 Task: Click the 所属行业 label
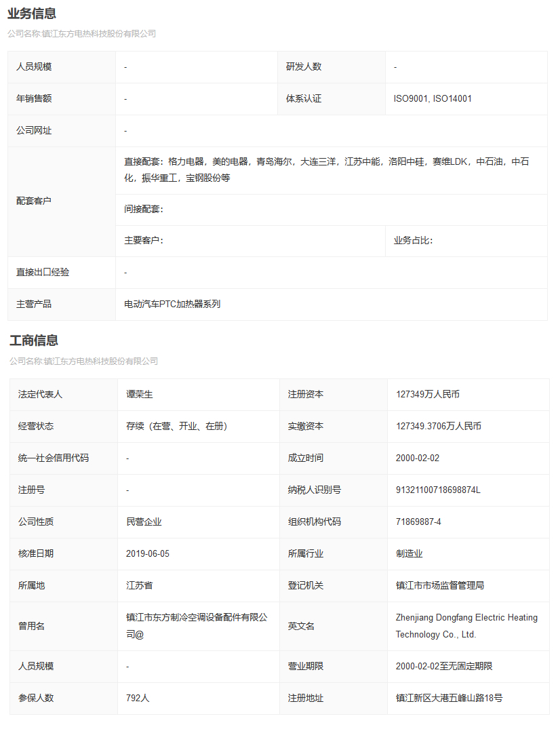click(x=306, y=554)
